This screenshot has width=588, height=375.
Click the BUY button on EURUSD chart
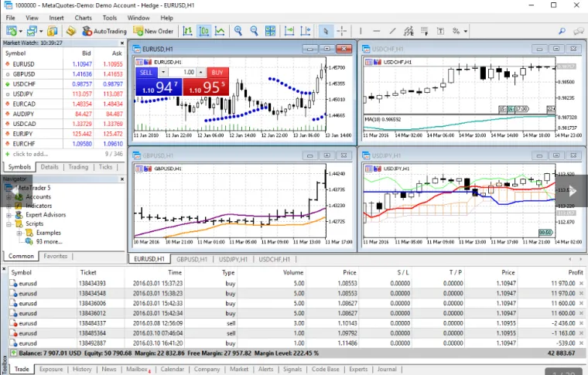[217, 73]
